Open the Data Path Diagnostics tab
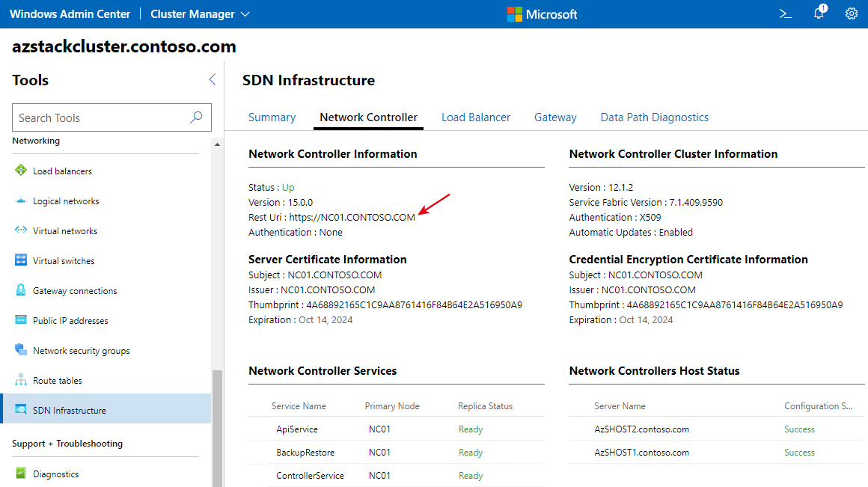Viewport: 868px width, 487px height. 654,117
